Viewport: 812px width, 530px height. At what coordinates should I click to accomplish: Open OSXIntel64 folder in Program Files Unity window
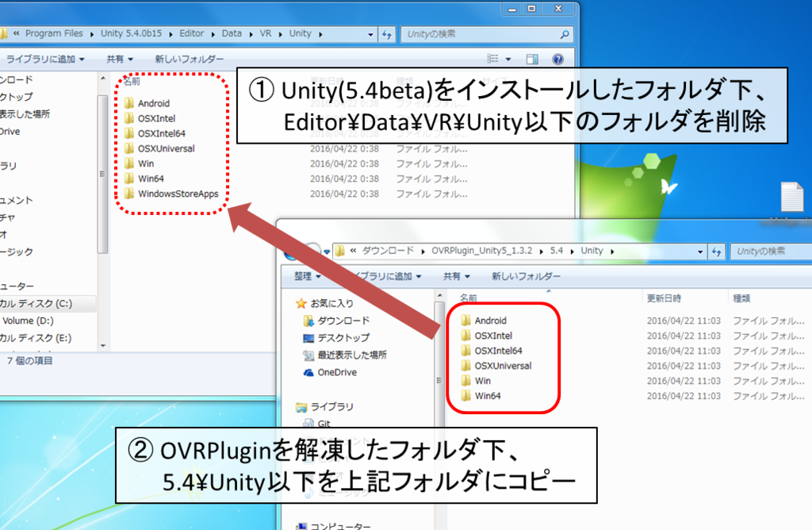155,133
